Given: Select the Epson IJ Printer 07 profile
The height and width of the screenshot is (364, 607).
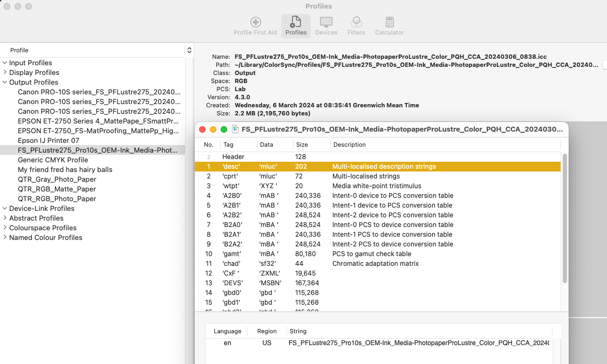Looking at the screenshot, I should point(49,140).
